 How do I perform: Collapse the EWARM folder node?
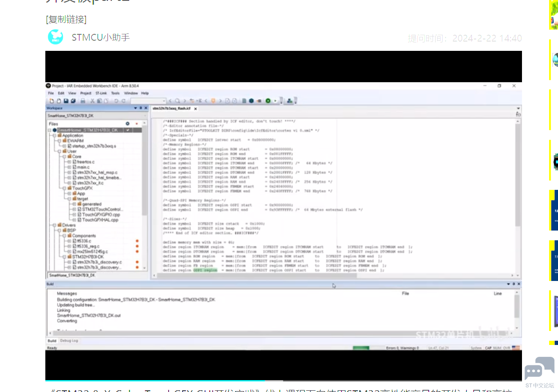pyautogui.click(x=60, y=141)
